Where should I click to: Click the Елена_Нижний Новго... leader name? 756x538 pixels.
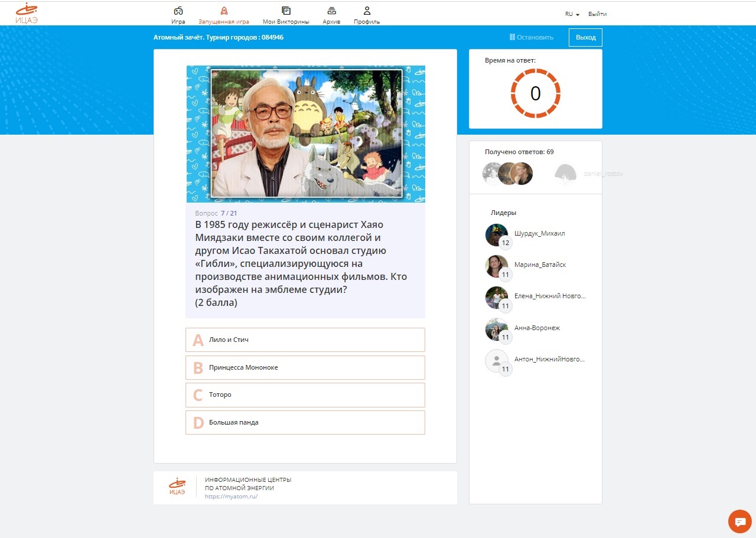pyautogui.click(x=550, y=296)
